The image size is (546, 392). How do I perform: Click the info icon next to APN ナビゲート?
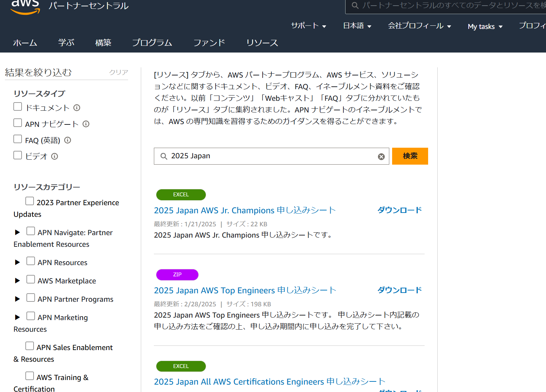(86, 124)
